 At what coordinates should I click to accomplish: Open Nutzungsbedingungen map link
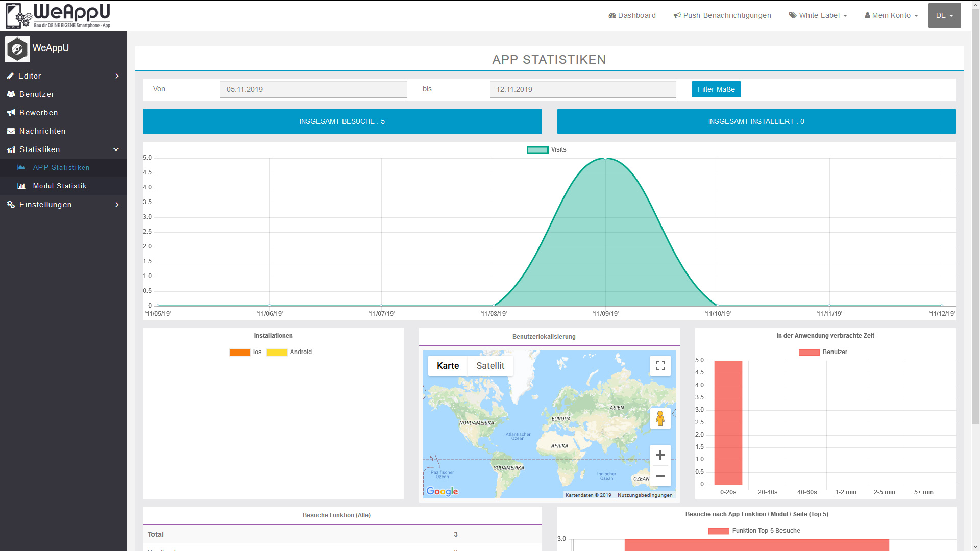tap(645, 495)
